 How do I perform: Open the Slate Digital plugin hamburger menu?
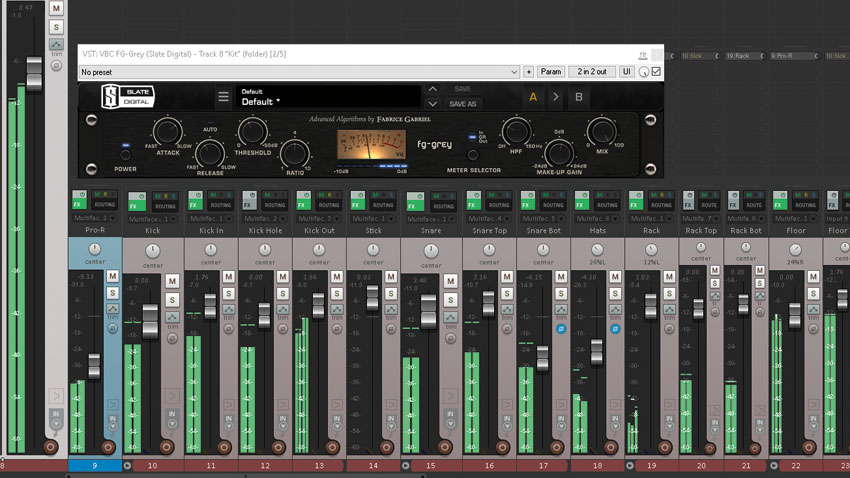click(223, 97)
